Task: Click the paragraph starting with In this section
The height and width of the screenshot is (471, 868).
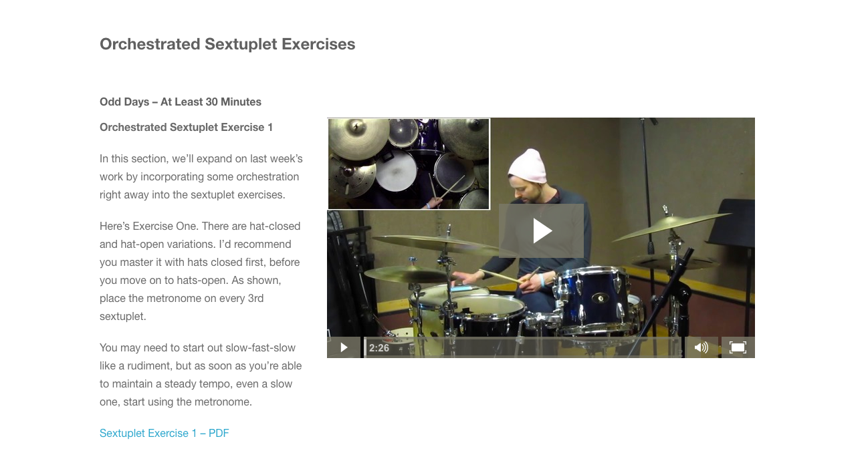Action: coord(201,176)
